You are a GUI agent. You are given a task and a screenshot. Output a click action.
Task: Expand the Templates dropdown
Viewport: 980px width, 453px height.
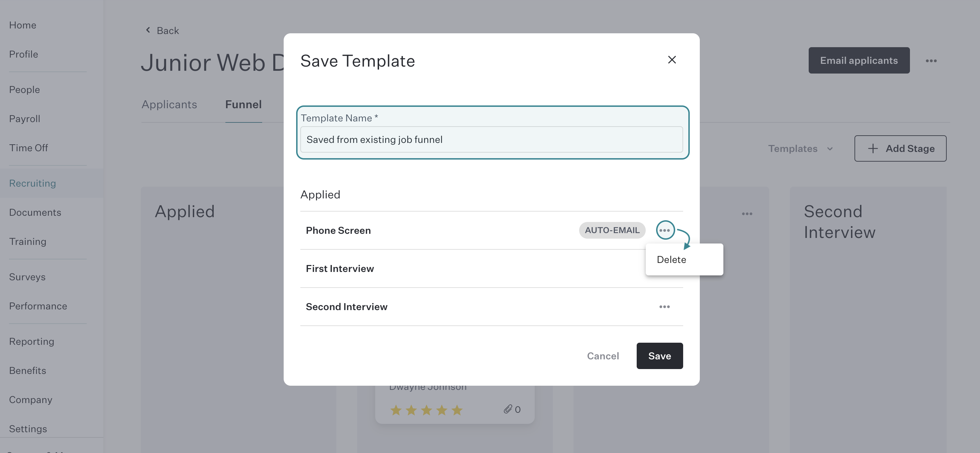pos(800,149)
